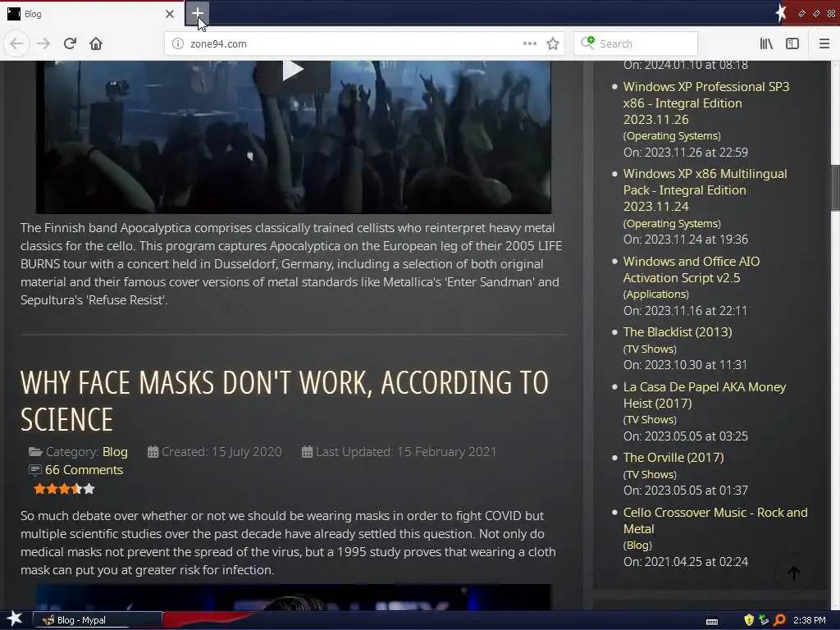Click the Blog label under Cello Crossover
This screenshot has width=840, height=630.
point(637,545)
